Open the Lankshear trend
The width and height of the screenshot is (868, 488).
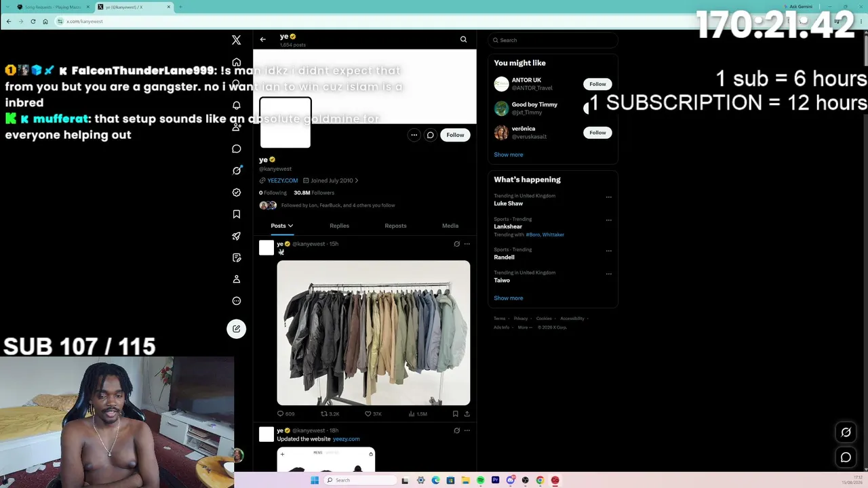[508, 226]
